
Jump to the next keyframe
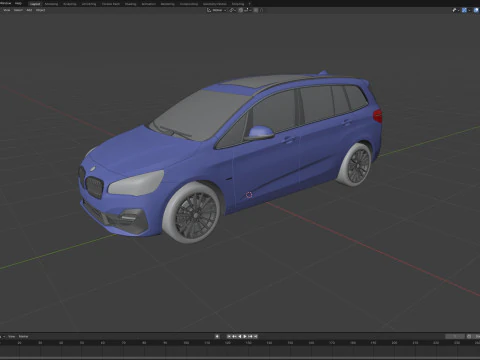pos(250,336)
